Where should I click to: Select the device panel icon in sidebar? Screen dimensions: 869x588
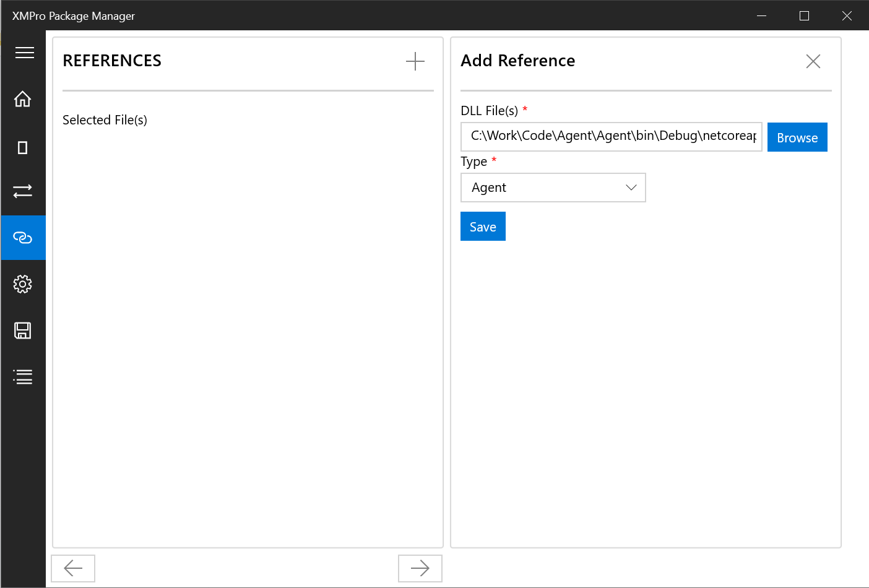[23, 147]
